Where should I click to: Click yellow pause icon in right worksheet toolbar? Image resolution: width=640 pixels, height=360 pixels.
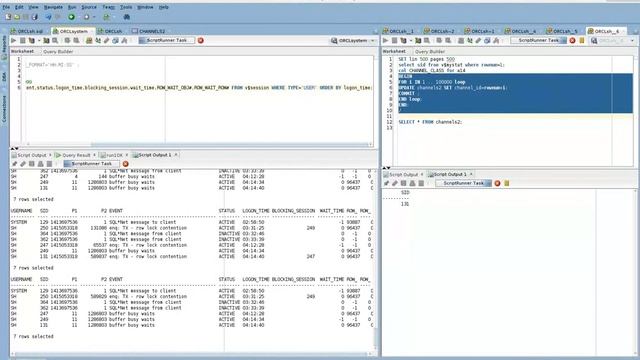click(582, 40)
